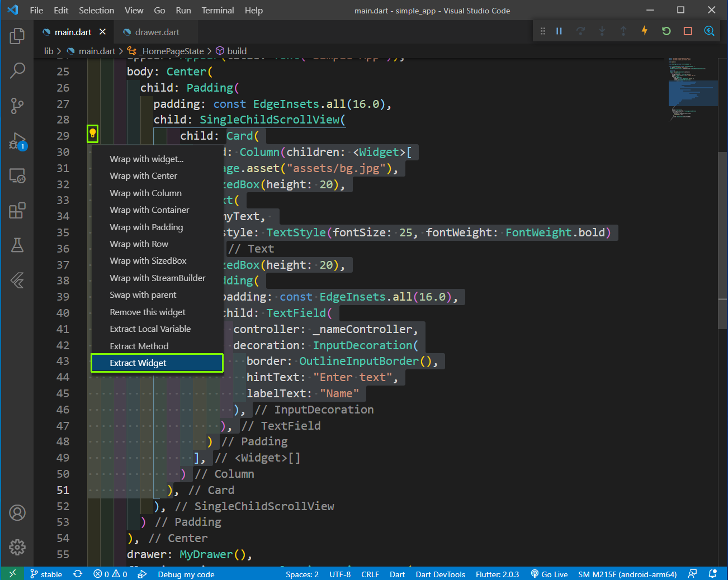Choose Wrap with Padding action
Screen dimensions: 728x580
click(157, 227)
